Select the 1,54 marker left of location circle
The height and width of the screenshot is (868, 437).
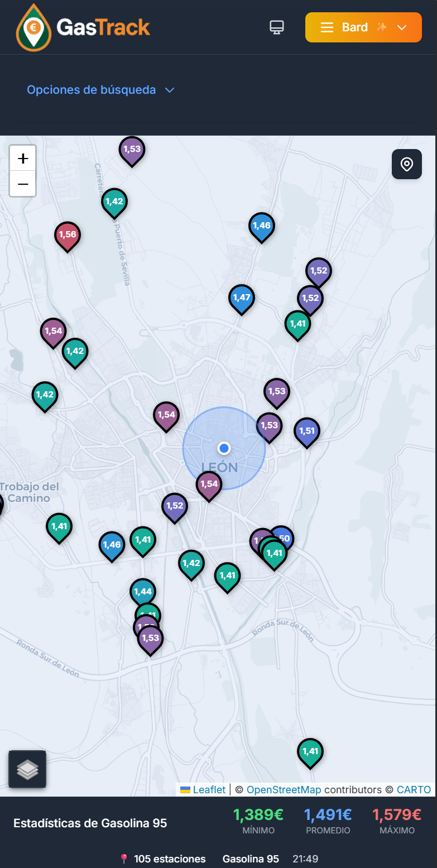(166, 416)
